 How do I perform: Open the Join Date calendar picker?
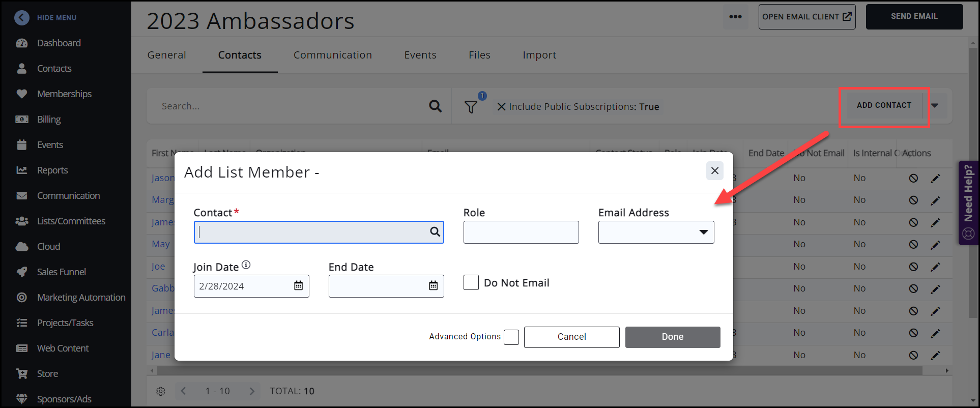(298, 286)
